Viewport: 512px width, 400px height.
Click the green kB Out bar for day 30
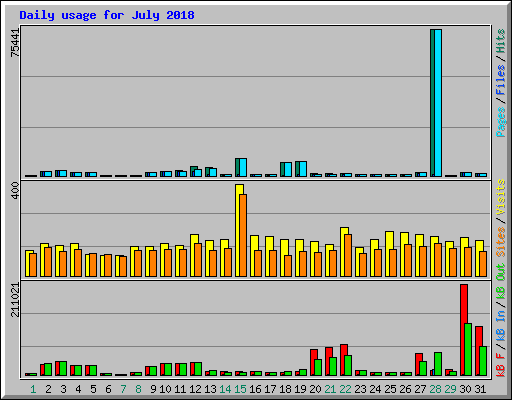[x=468, y=350]
